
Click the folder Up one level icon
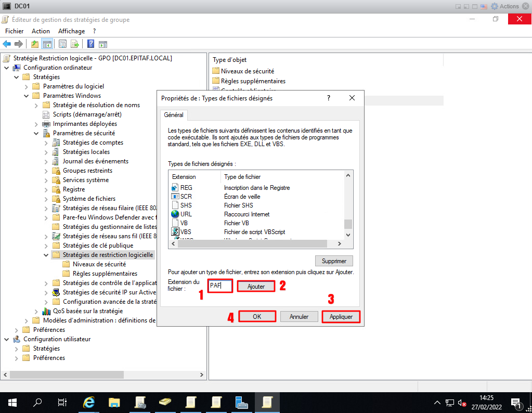coord(35,44)
